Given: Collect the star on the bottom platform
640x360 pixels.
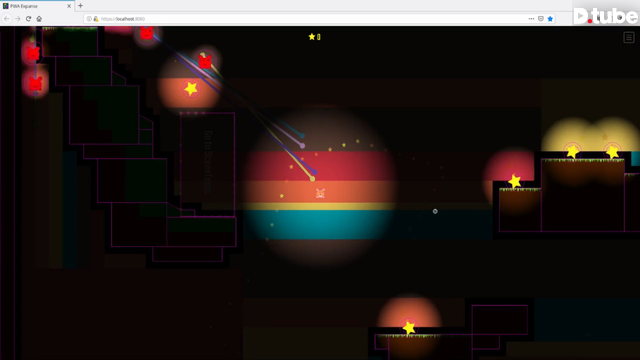Looking at the screenshot, I should (409, 328).
